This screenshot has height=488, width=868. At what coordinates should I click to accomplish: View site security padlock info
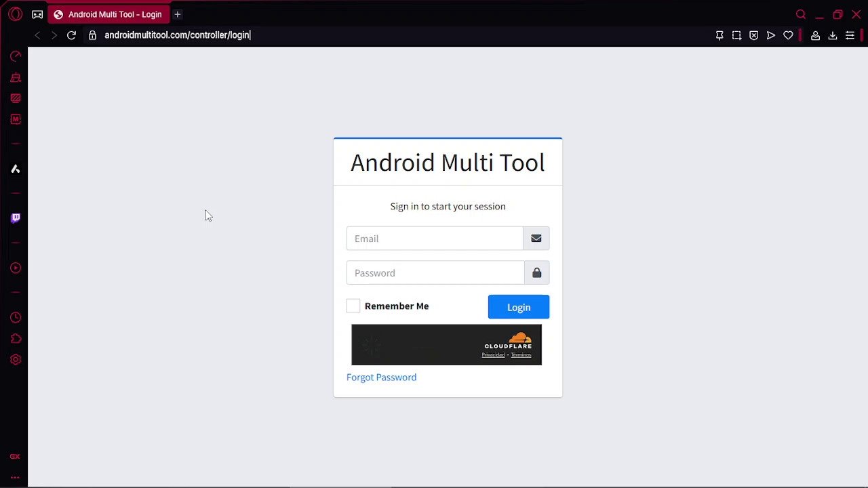point(92,35)
